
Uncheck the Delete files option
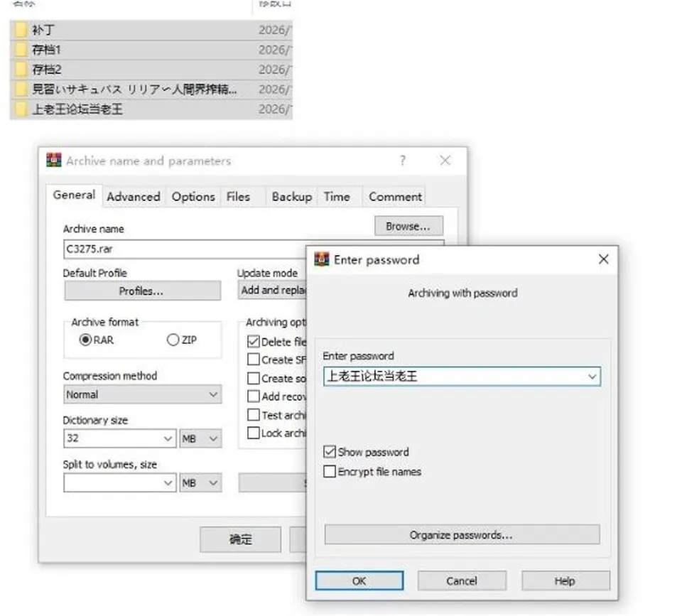(x=253, y=342)
